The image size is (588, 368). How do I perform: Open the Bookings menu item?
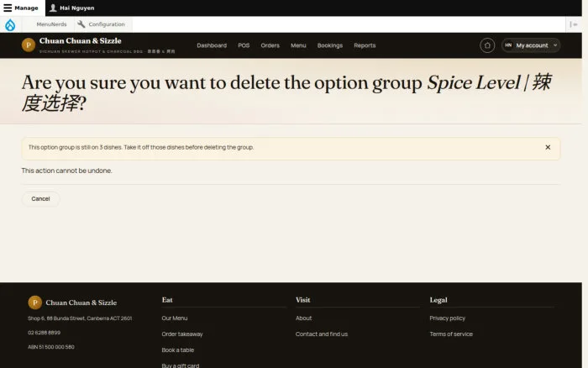pos(330,45)
